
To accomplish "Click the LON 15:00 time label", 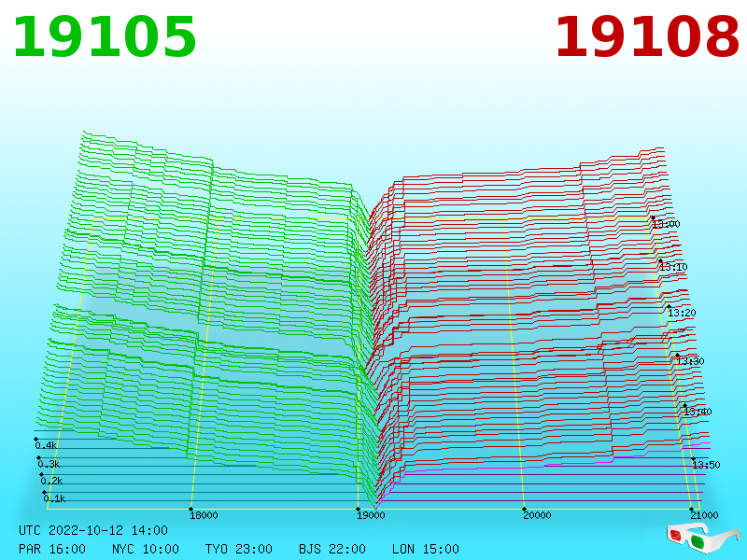I will click(x=426, y=549).
